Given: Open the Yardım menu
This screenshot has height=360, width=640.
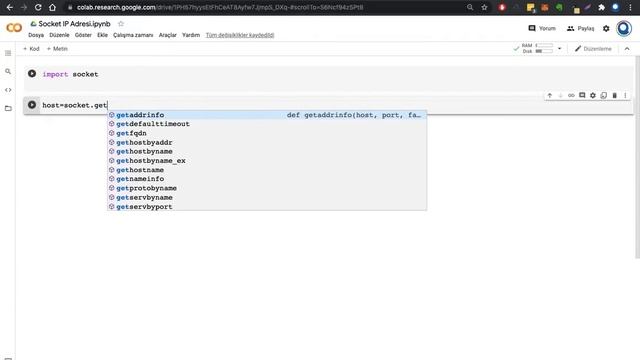Looking at the screenshot, I should (191, 35).
